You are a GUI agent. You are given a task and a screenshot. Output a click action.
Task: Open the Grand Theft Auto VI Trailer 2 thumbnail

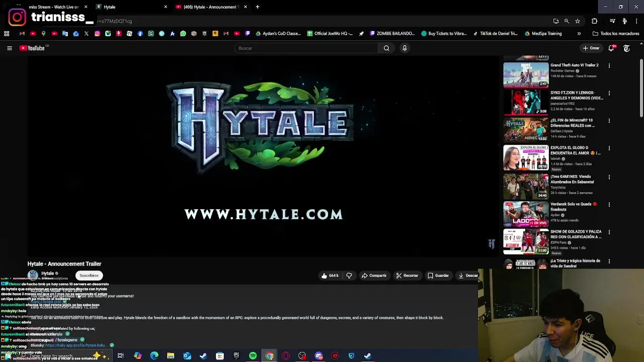point(526,75)
